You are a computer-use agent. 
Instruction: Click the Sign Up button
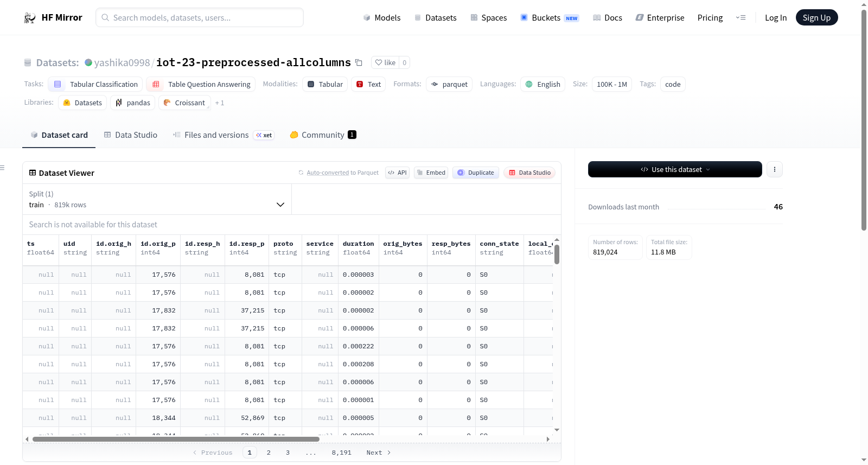[x=816, y=18]
